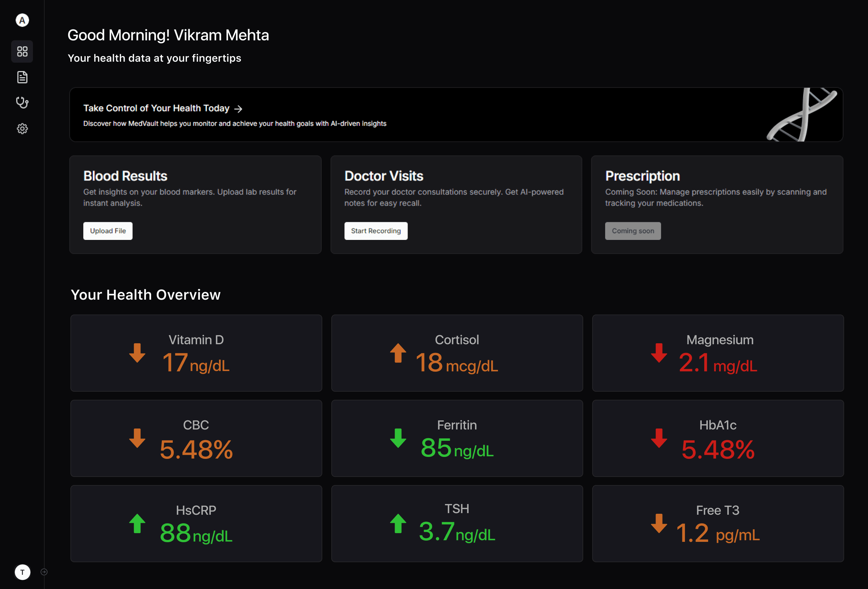Click the Good Morning! Vikram Mehta greeting
The height and width of the screenshot is (589, 868).
coord(168,35)
